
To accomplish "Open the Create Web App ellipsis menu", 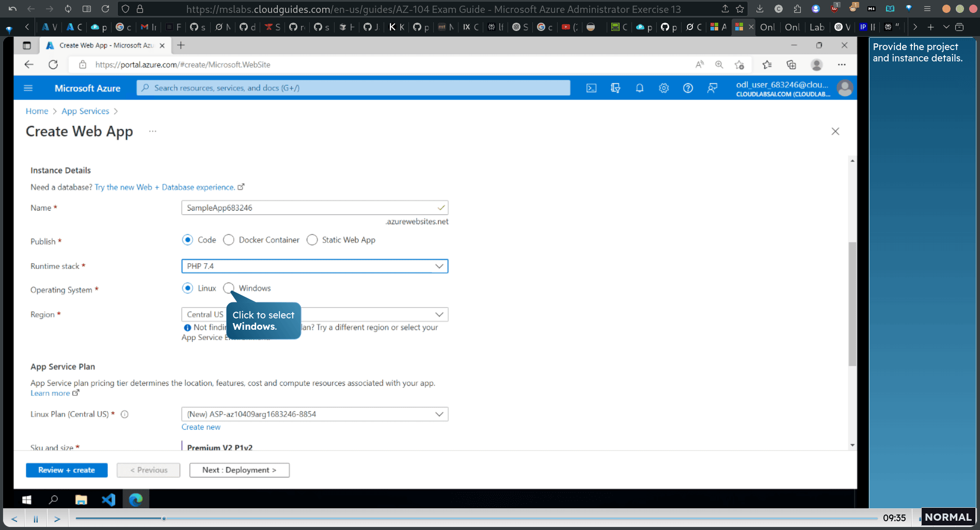I will click(152, 131).
